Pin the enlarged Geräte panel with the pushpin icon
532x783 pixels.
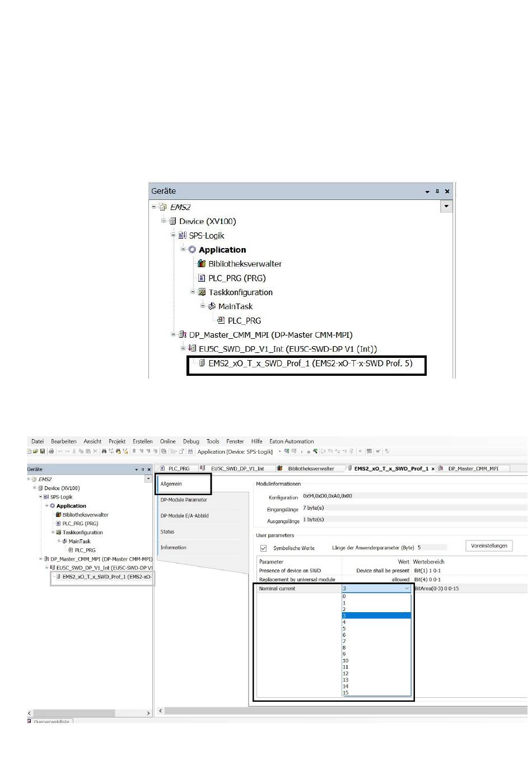point(437,192)
